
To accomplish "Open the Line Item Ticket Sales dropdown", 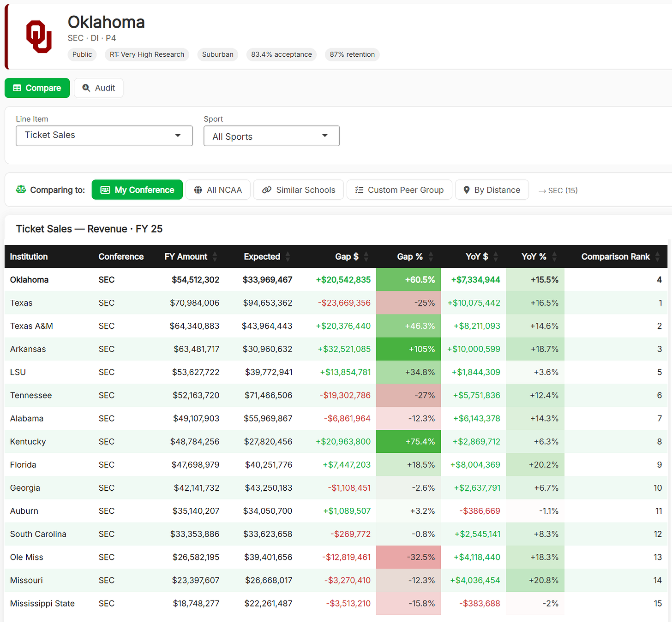I will click(104, 136).
